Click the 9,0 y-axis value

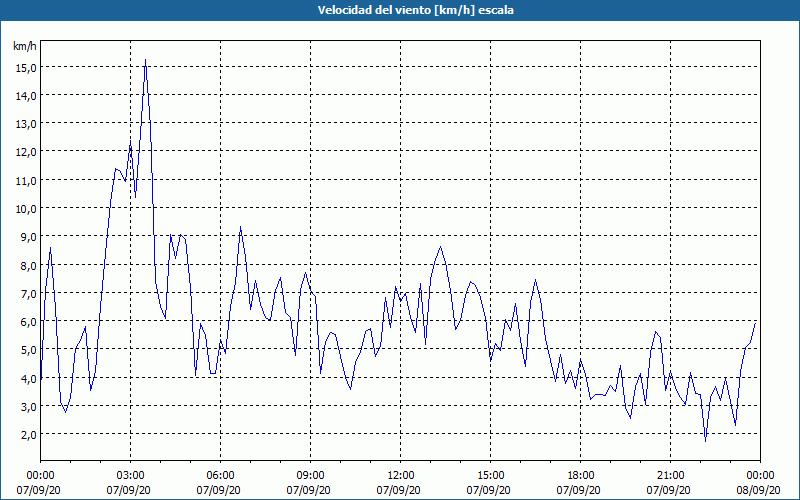pos(29,236)
